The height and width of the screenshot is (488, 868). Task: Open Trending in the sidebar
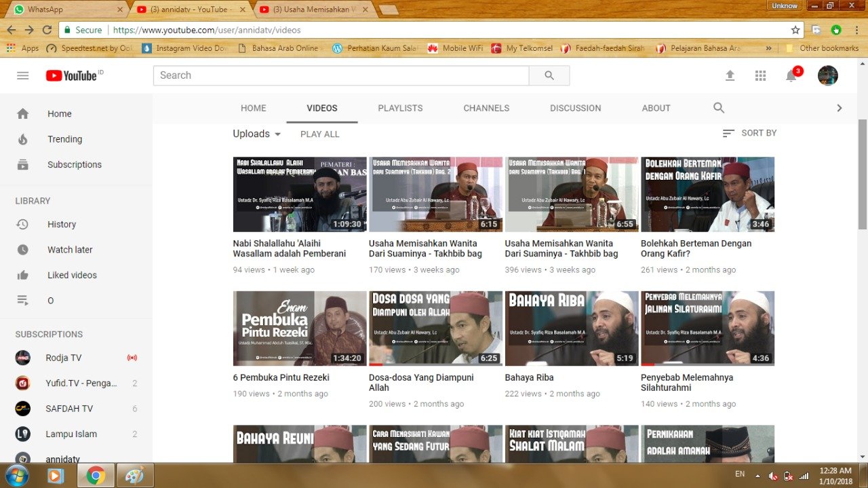click(x=64, y=139)
